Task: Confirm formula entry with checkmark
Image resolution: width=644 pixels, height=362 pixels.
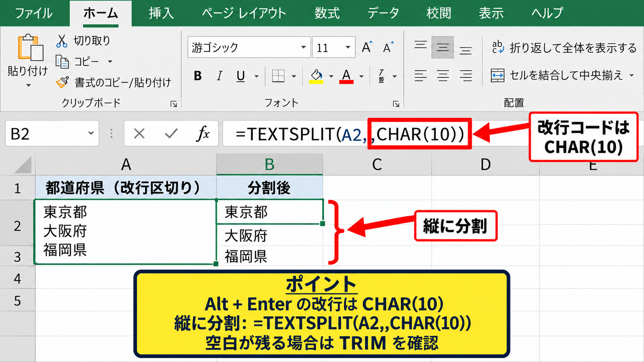Action: coord(171,134)
